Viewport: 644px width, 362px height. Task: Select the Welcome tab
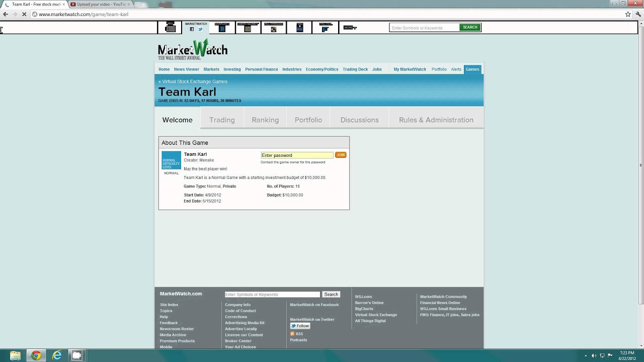click(x=177, y=120)
